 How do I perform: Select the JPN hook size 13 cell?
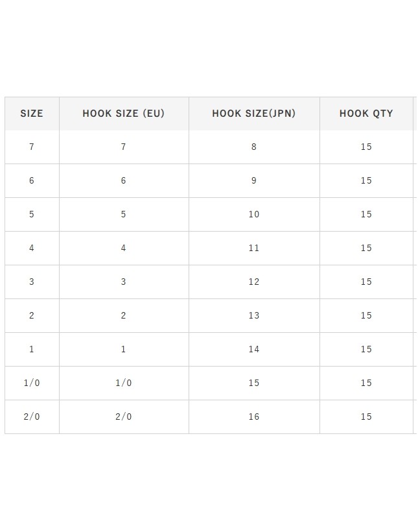tap(253, 316)
